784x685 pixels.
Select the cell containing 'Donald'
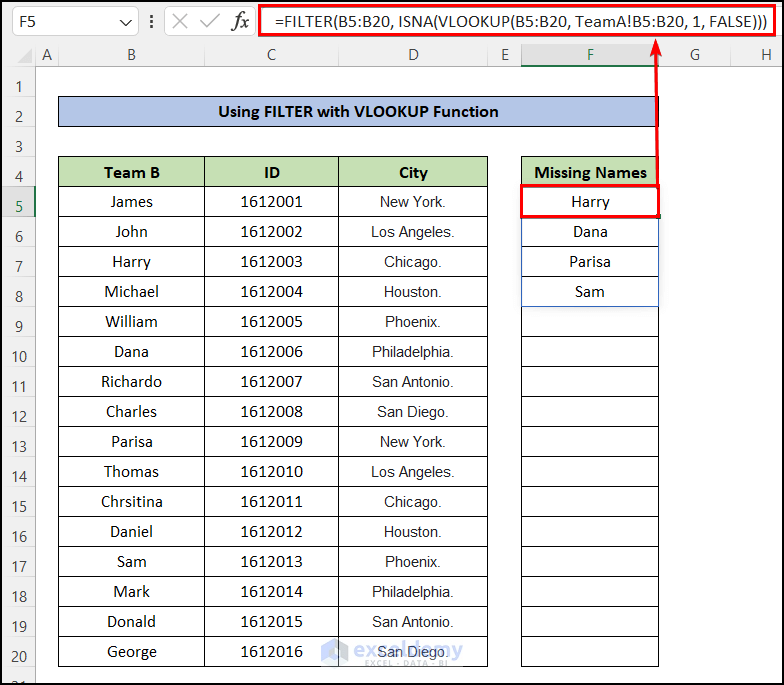(132, 622)
